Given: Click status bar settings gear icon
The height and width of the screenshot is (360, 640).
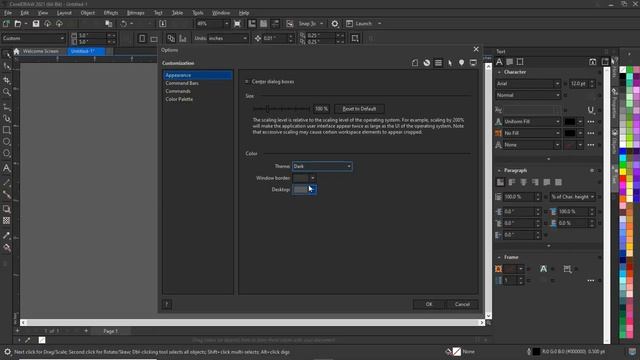Looking at the screenshot, I should tap(7, 351).
